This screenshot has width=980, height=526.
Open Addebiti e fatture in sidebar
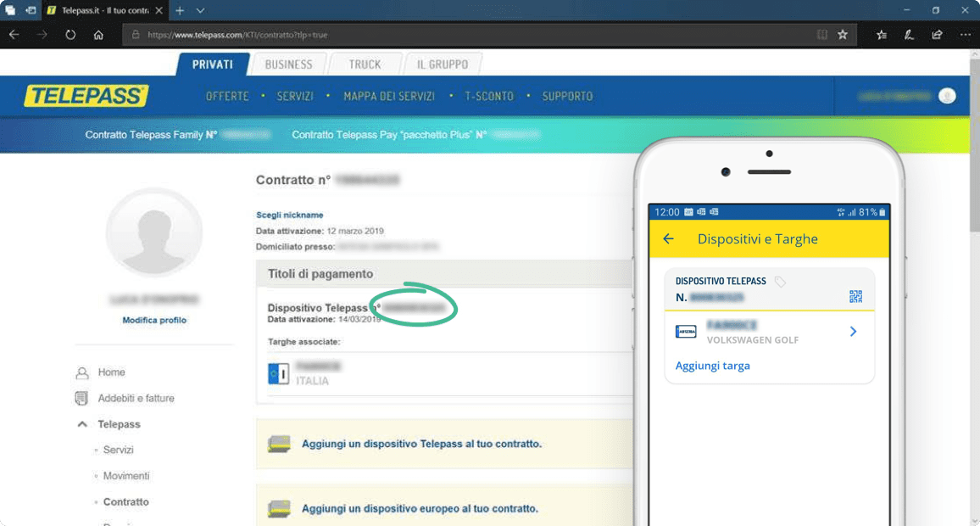coord(136,398)
